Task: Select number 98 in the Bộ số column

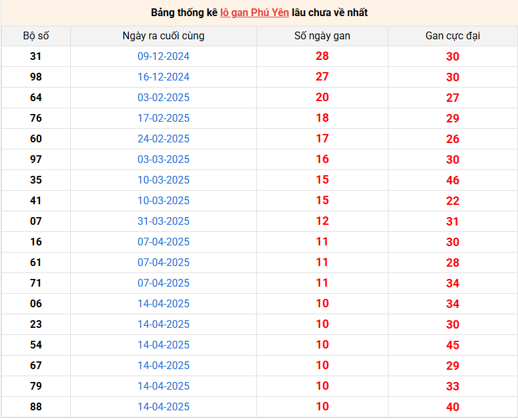Action: coord(35,77)
